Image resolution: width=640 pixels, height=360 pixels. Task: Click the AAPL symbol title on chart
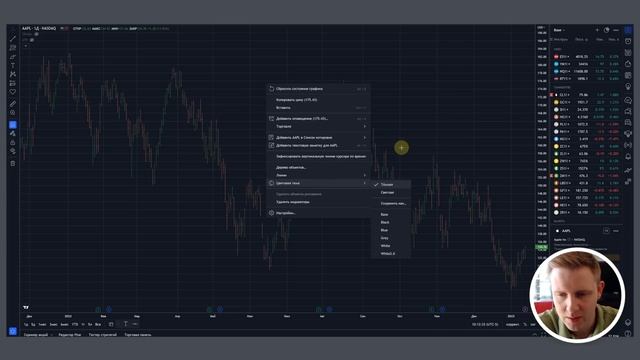(x=39, y=29)
